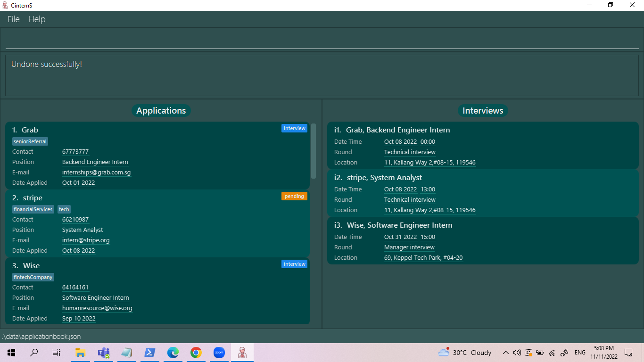Open Task View in taskbar
This screenshot has height=362, width=644.
[57, 353]
